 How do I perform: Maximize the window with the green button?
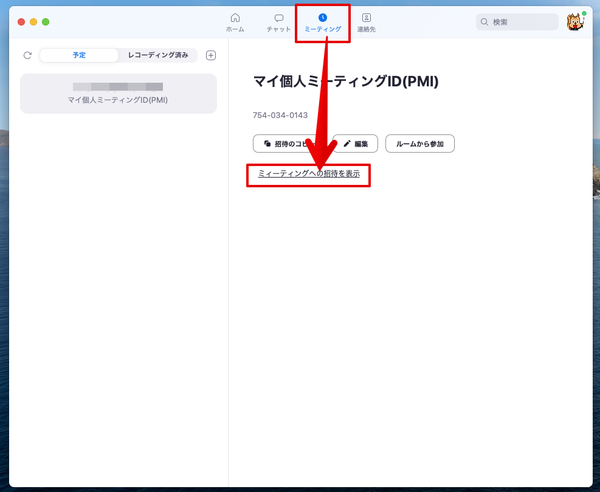click(x=46, y=22)
